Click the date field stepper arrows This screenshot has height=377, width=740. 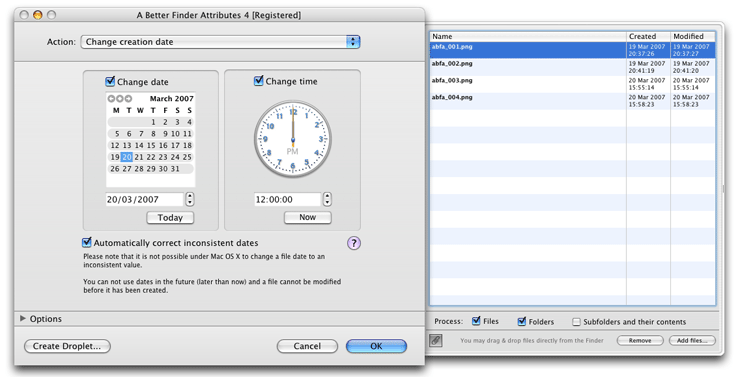[x=190, y=199]
